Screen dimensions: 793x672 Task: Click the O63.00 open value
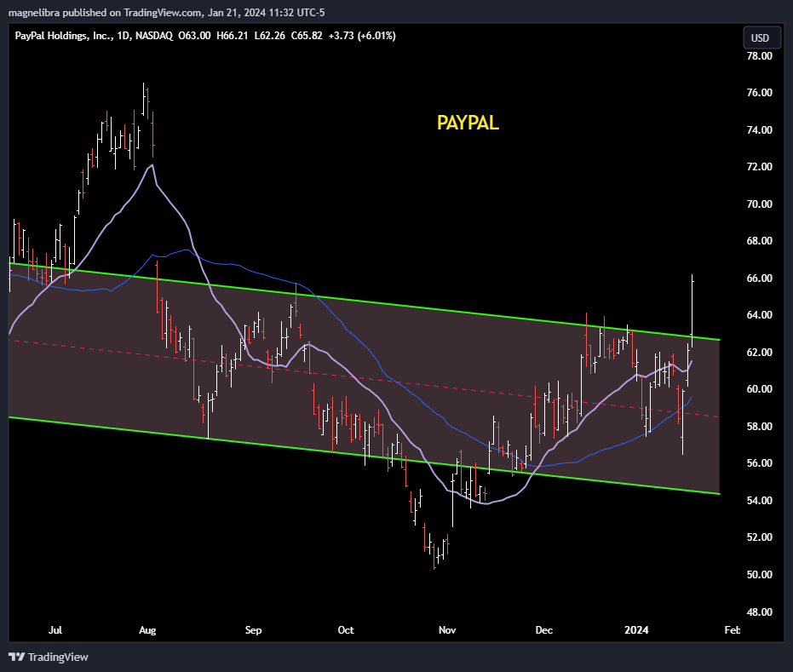(x=195, y=36)
